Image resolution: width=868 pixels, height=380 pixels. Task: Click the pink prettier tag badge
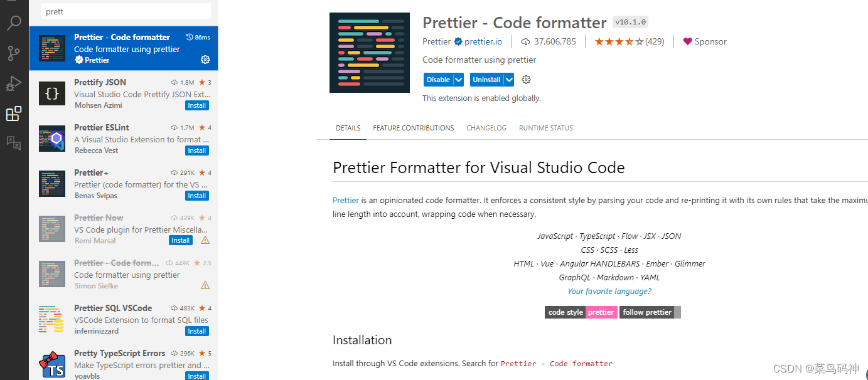click(x=601, y=312)
